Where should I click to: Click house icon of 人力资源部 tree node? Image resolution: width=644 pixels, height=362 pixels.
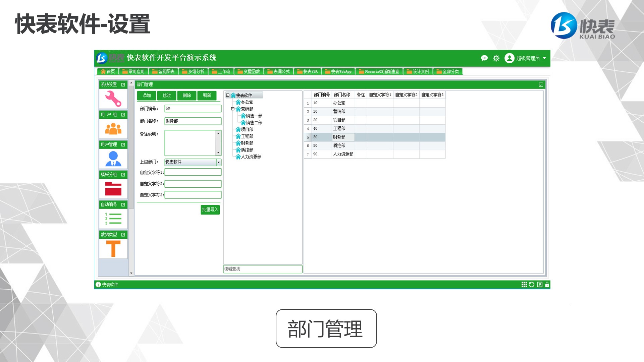pos(238,157)
